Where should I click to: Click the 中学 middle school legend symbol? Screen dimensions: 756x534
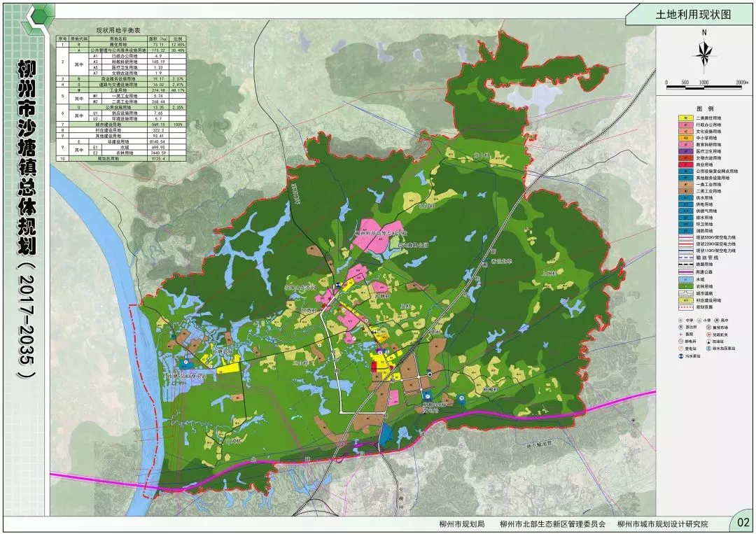681,321
